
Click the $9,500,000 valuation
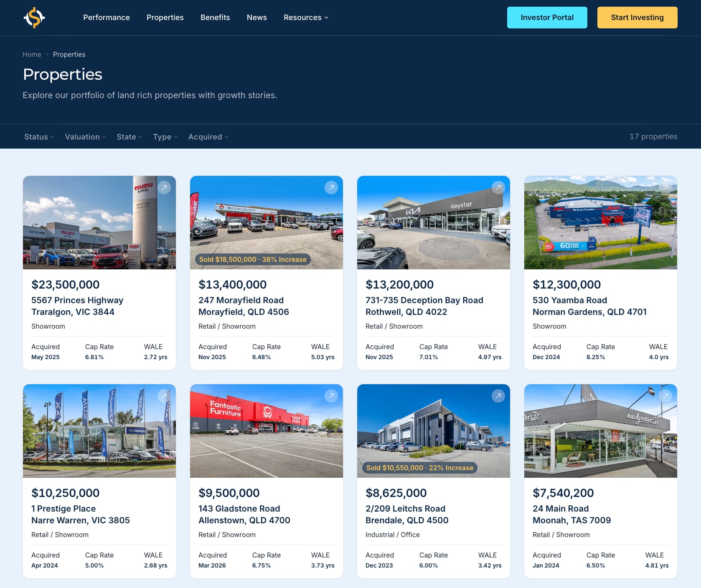(x=229, y=493)
